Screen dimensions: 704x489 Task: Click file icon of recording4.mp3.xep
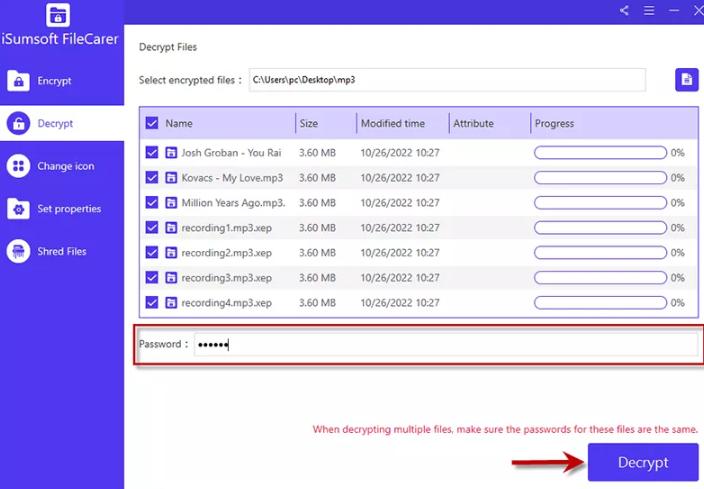coord(171,303)
